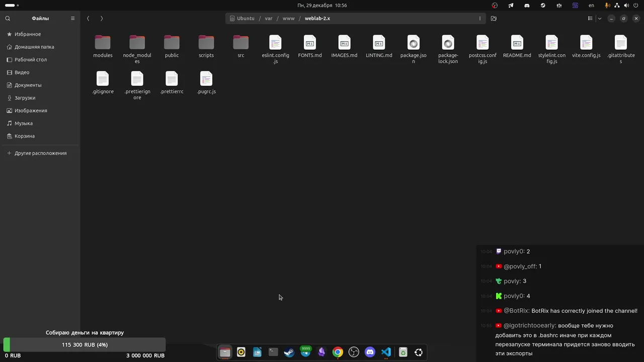Select the .prettierignore file
The image size is (644, 362).
[x=137, y=85]
